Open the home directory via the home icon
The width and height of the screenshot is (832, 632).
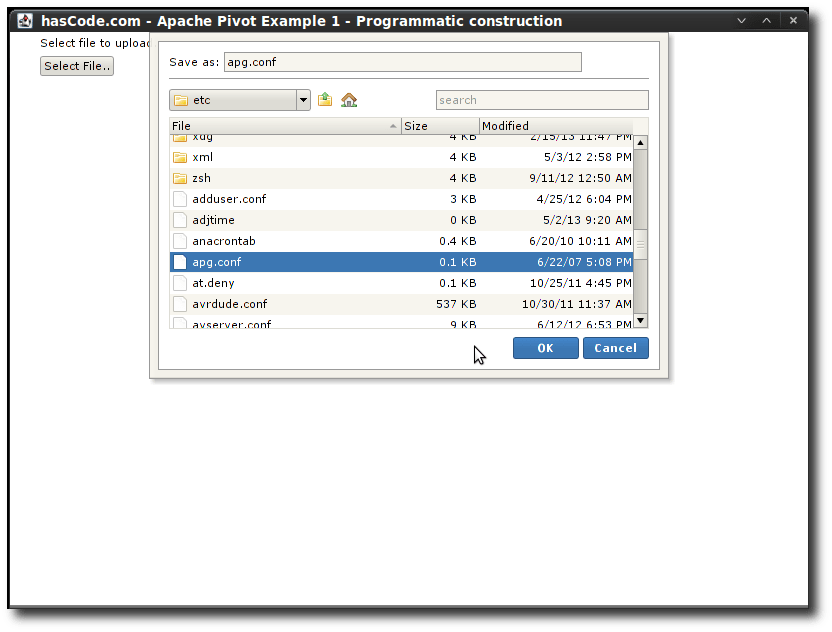346,99
